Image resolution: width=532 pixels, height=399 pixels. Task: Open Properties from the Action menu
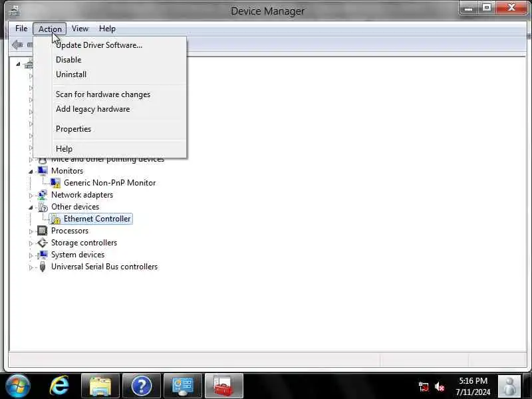(73, 129)
